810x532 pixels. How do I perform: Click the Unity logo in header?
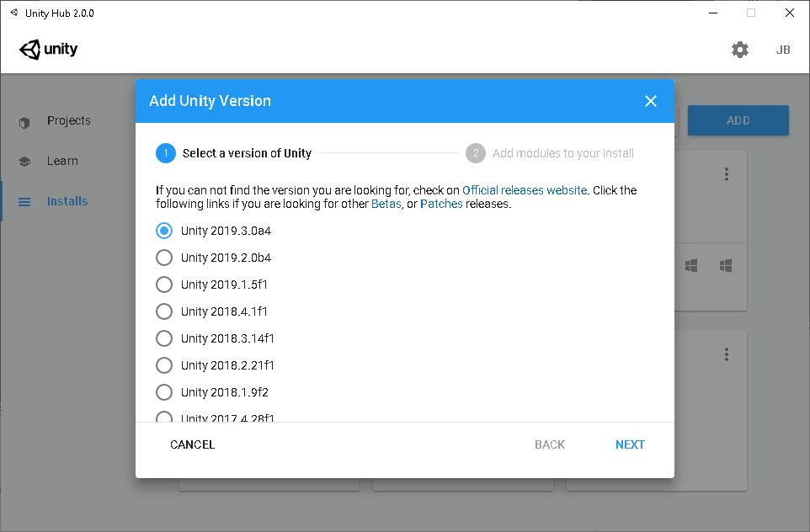pyautogui.click(x=49, y=50)
